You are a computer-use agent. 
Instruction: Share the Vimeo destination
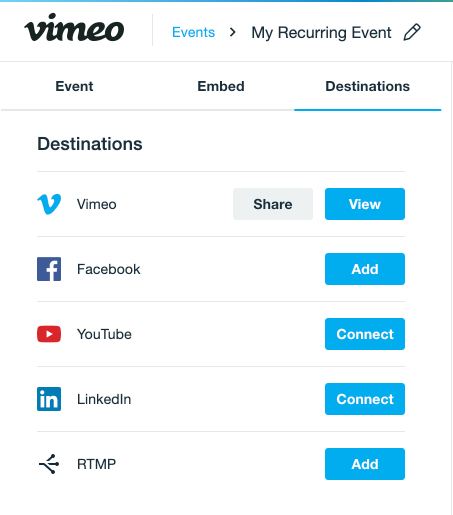[x=273, y=204]
